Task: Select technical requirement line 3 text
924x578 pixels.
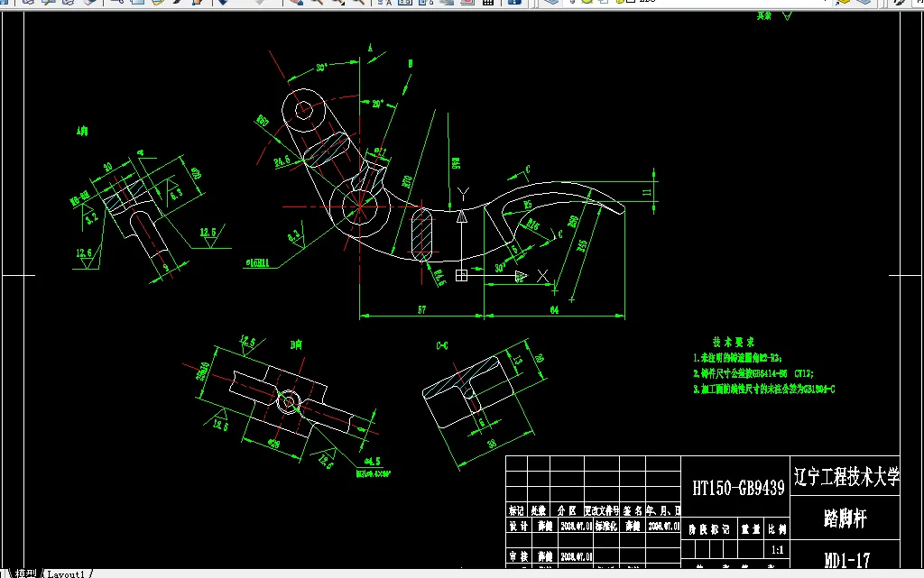Action: (763, 389)
